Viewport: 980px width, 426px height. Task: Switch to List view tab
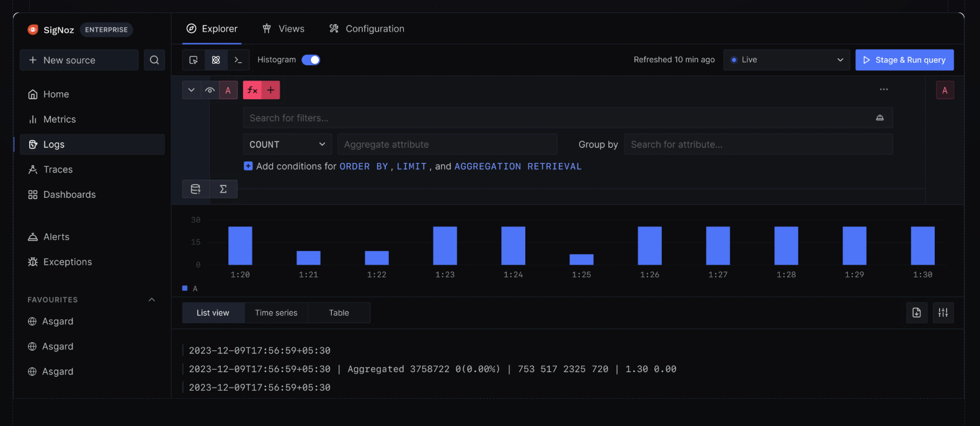pyautogui.click(x=213, y=313)
